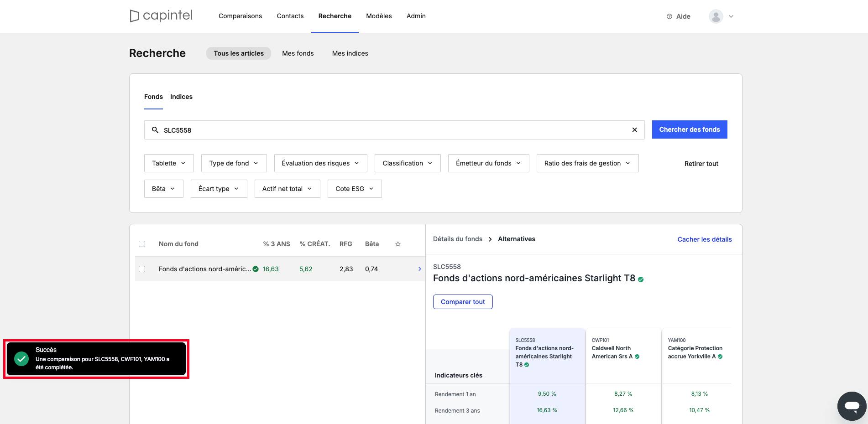The height and width of the screenshot is (424, 868).
Task: Click the verified badge in the fund list row
Action: pos(256,269)
